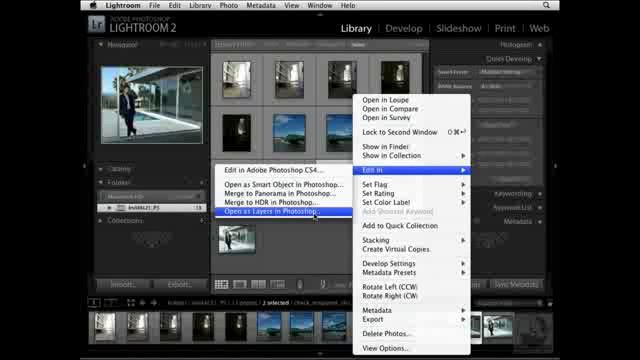Image resolution: width=640 pixels, height=360 pixels.
Task: Open the Apple menu
Action: point(93,5)
